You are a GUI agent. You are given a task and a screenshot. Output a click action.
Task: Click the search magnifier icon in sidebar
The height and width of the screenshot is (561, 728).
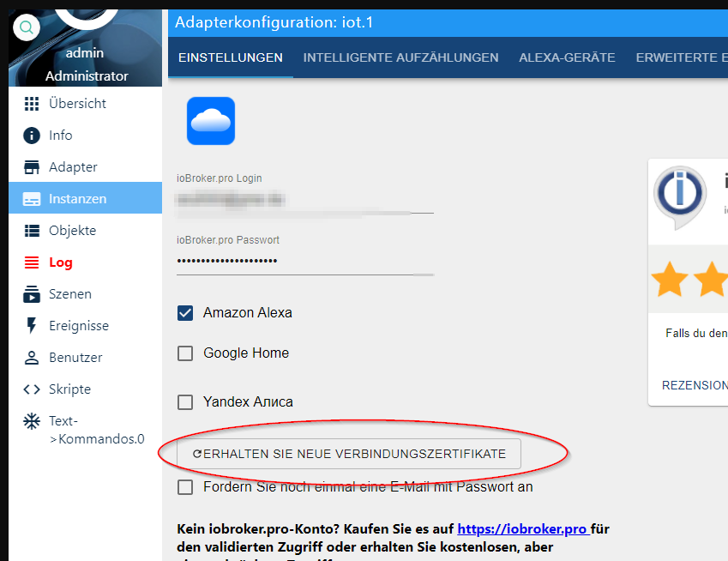coord(27,27)
